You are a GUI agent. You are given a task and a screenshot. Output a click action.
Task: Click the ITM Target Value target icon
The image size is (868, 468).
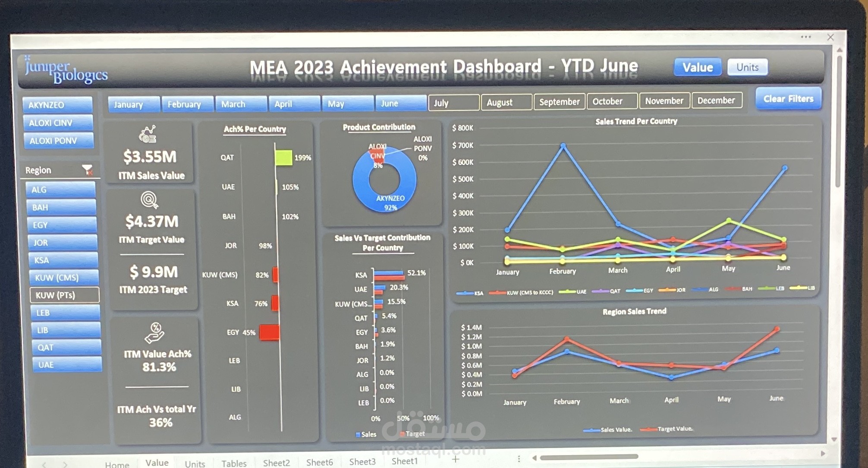click(x=149, y=200)
